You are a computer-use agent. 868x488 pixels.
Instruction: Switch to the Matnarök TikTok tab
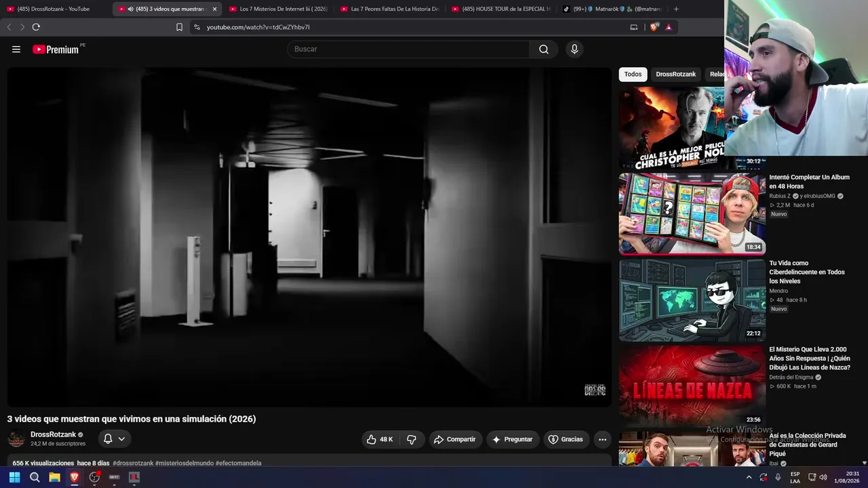611,9
